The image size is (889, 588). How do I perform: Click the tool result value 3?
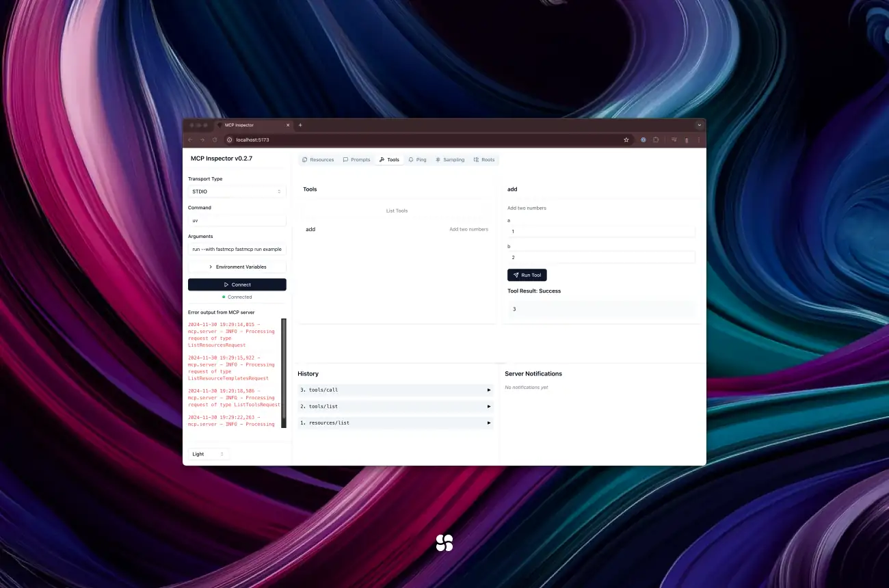coord(514,309)
